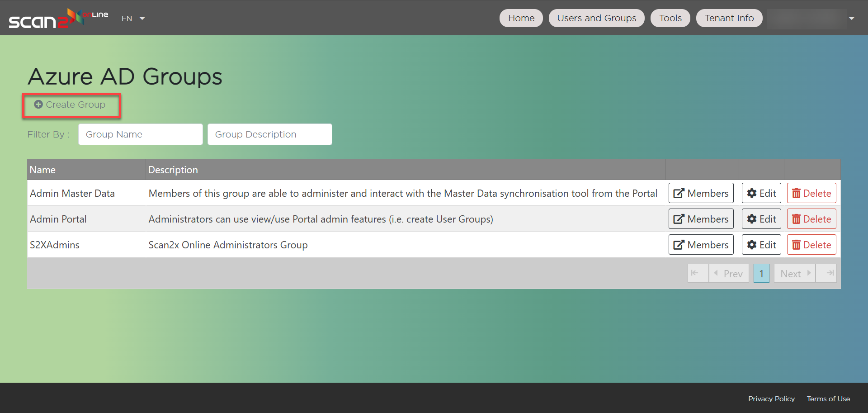Go to Tenant Info page
868x413 pixels.
click(729, 18)
